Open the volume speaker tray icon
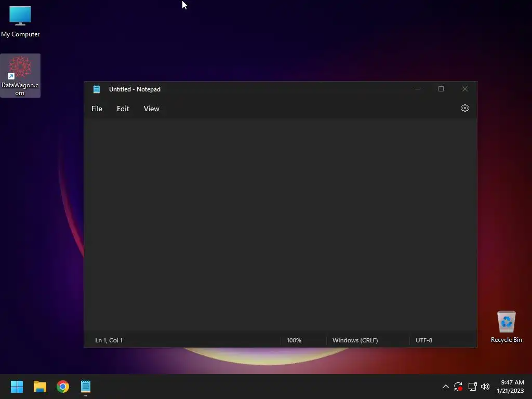The image size is (532, 399). [x=485, y=387]
